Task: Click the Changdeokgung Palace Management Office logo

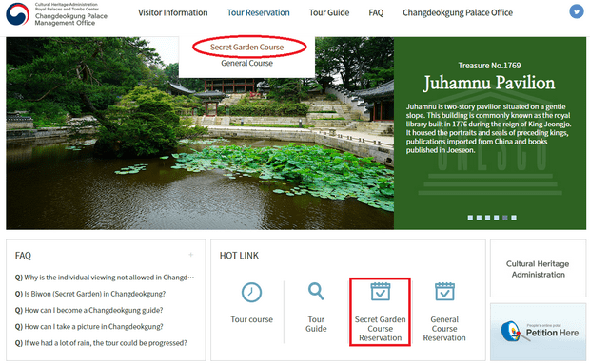Action: click(56, 14)
